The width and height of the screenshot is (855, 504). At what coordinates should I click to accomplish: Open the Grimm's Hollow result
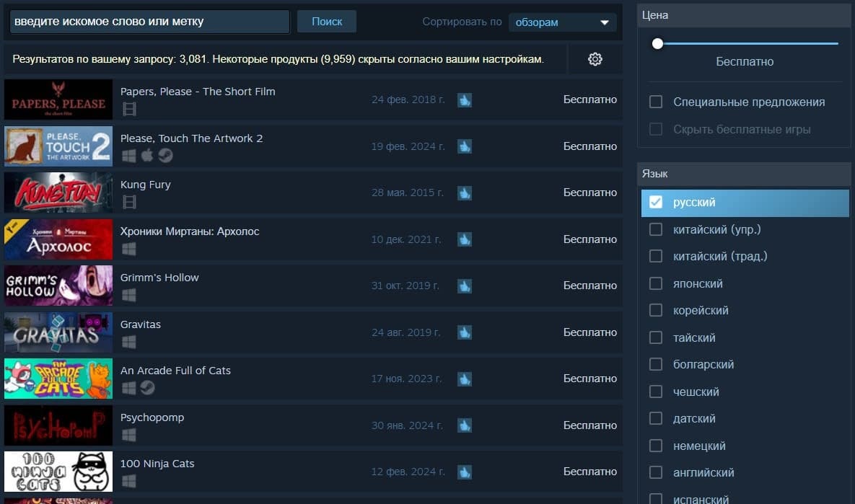[313, 286]
